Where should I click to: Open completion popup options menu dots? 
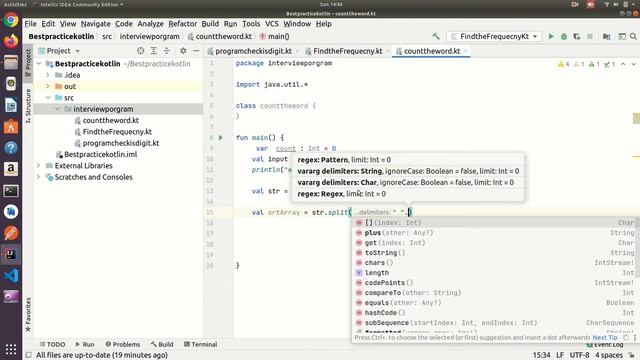pos(635,338)
